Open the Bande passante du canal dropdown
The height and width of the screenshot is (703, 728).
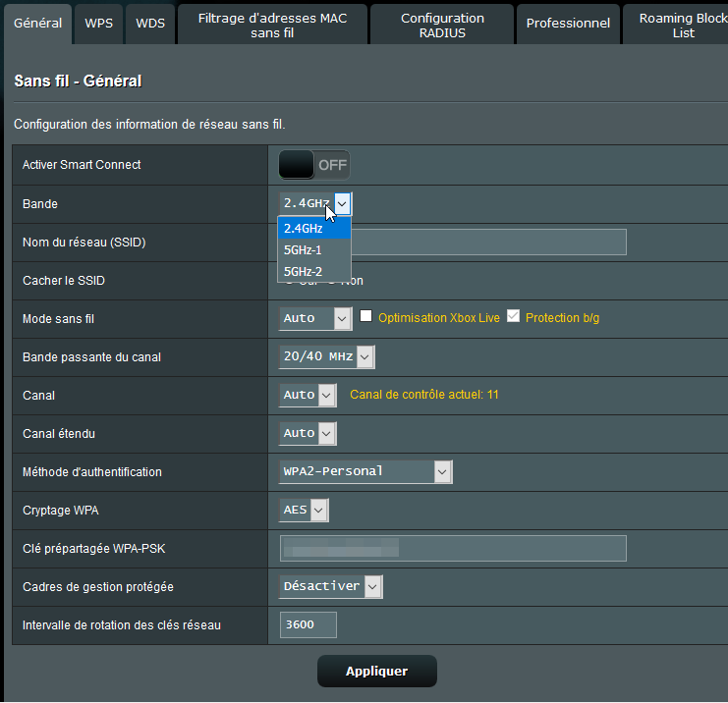click(x=327, y=356)
